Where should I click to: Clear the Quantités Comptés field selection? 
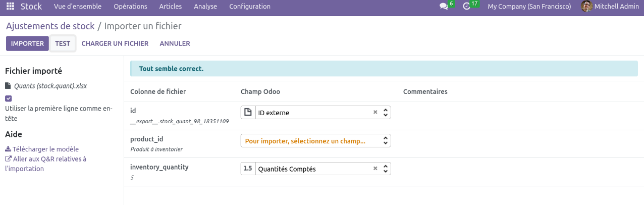375,169
